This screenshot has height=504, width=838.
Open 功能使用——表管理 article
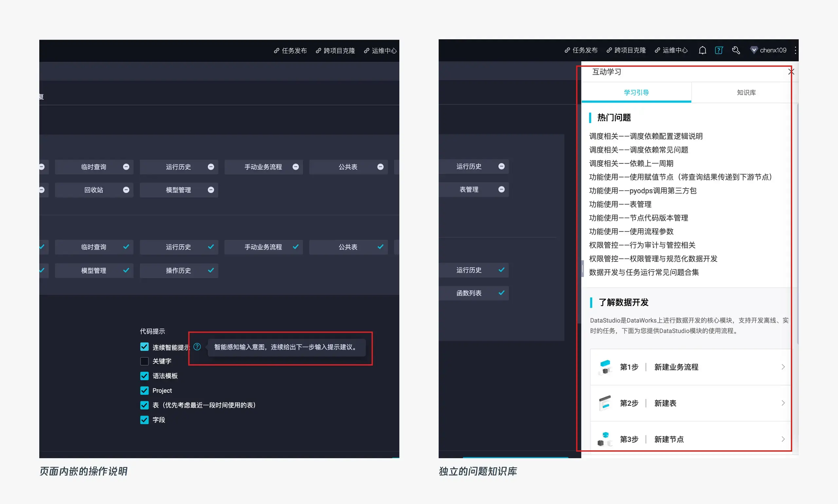pos(620,204)
